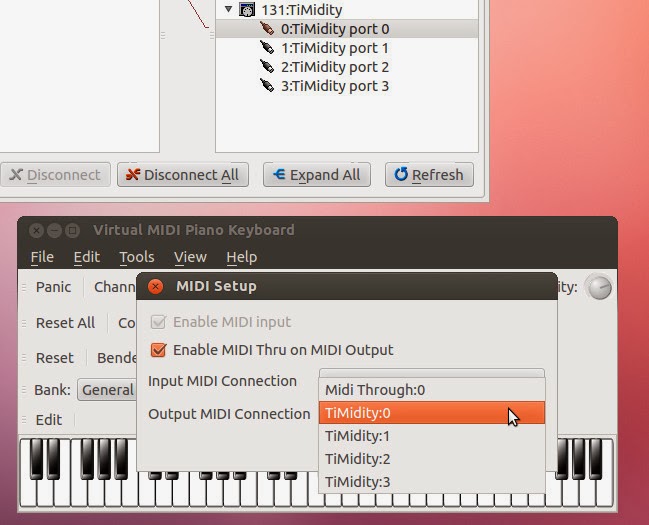Click the Reset All toolbar button
Image resolution: width=649 pixels, height=525 pixels.
click(x=65, y=323)
